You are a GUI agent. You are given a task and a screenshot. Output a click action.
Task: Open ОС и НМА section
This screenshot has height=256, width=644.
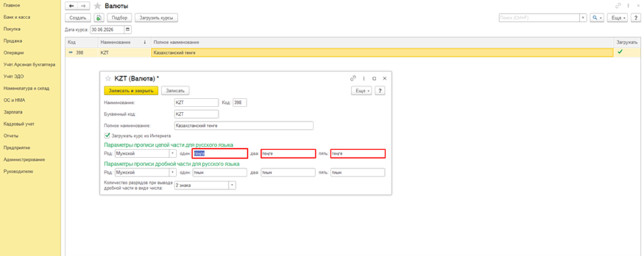point(15,100)
